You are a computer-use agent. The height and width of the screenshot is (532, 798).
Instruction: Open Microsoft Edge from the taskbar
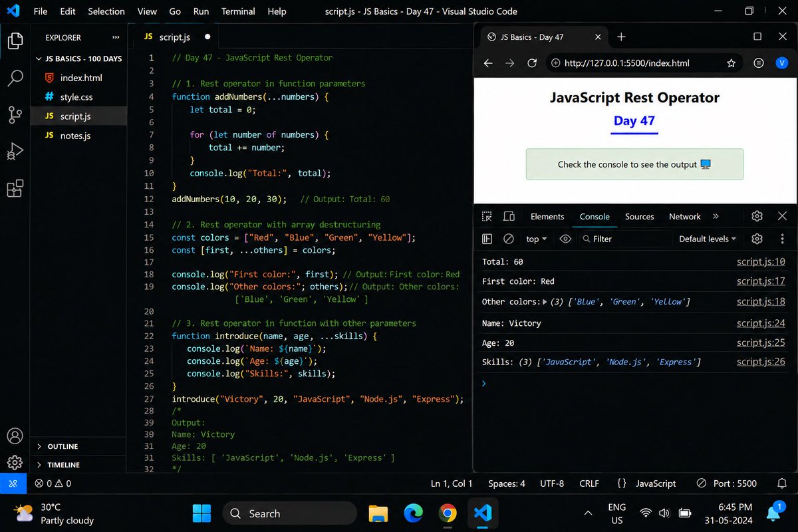(413, 513)
